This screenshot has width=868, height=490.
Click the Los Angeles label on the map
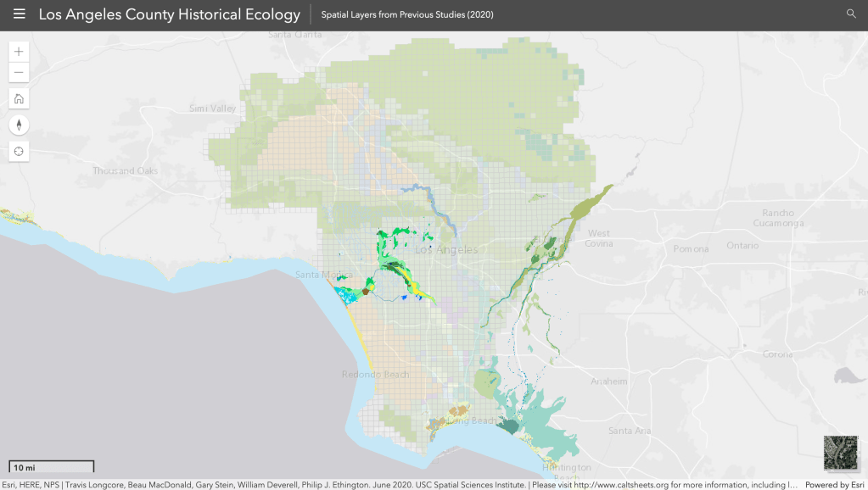click(x=446, y=250)
